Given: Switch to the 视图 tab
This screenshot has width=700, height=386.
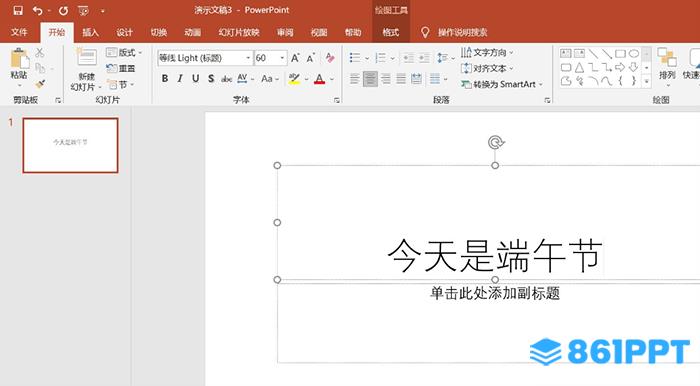Looking at the screenshot, I should [319, 32].
